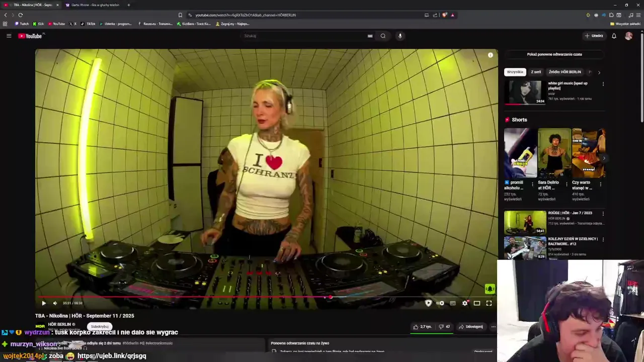
Task: Reload the page in the browser
Action: [x=21, y=15]
